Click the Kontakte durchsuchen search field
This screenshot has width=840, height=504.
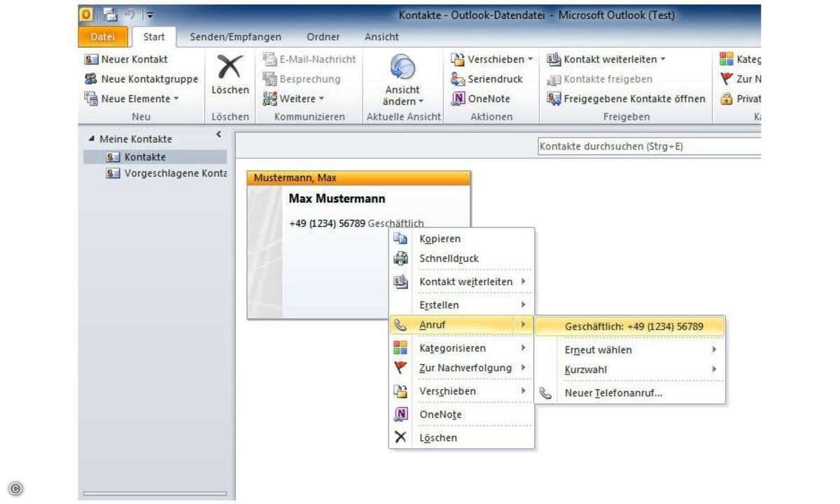tap(649, 146)
